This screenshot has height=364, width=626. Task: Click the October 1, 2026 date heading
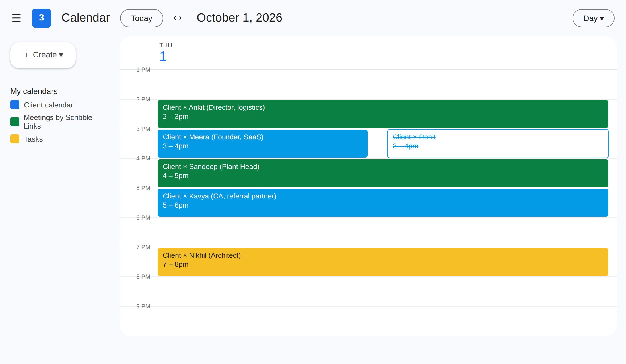click(239, 18)
